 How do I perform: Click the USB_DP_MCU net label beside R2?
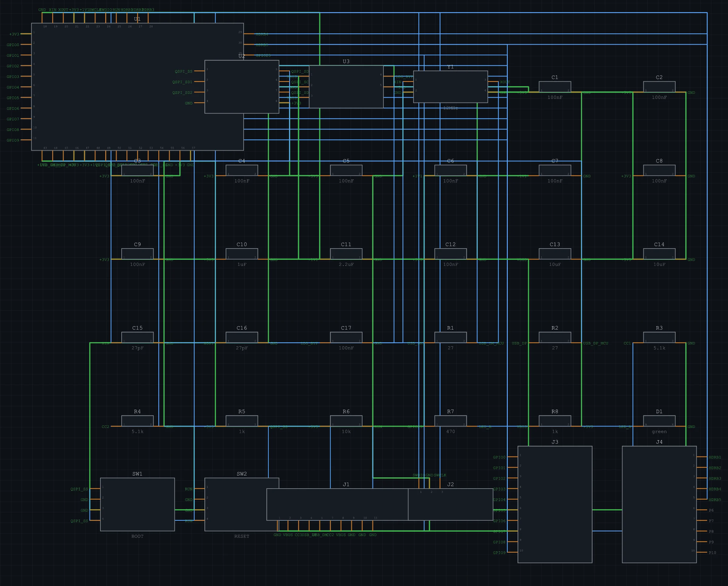[x=596, y=343]
